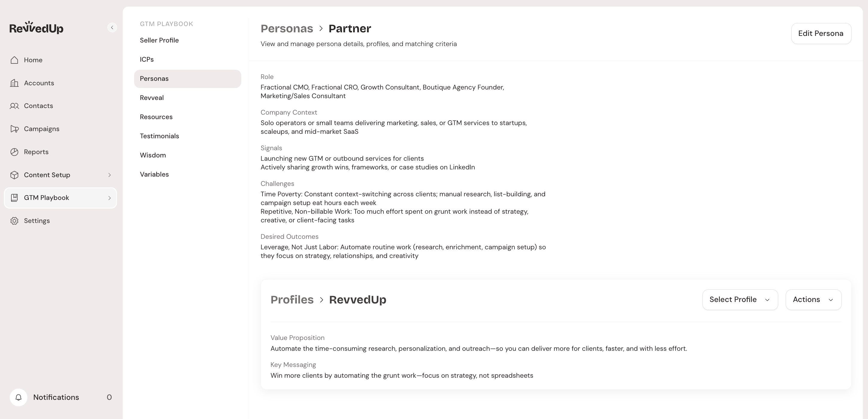Click the Accounts building icon

[x=14, y=83]
